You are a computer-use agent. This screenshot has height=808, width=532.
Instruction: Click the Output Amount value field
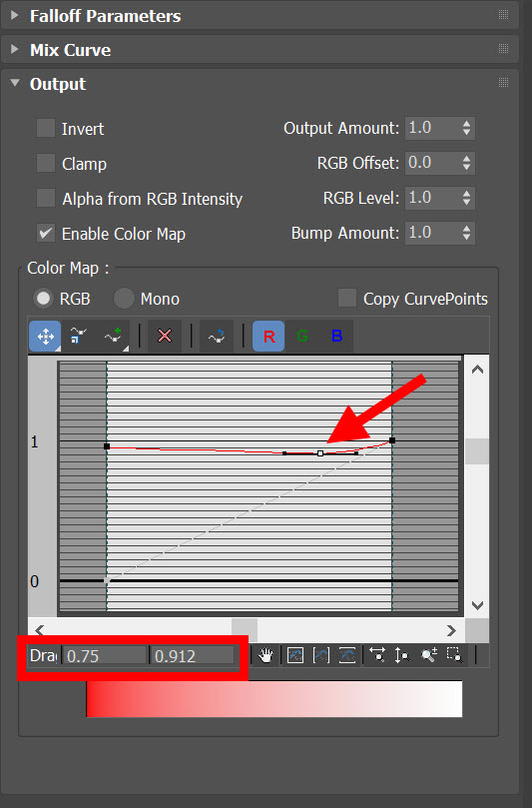point(432,128)
